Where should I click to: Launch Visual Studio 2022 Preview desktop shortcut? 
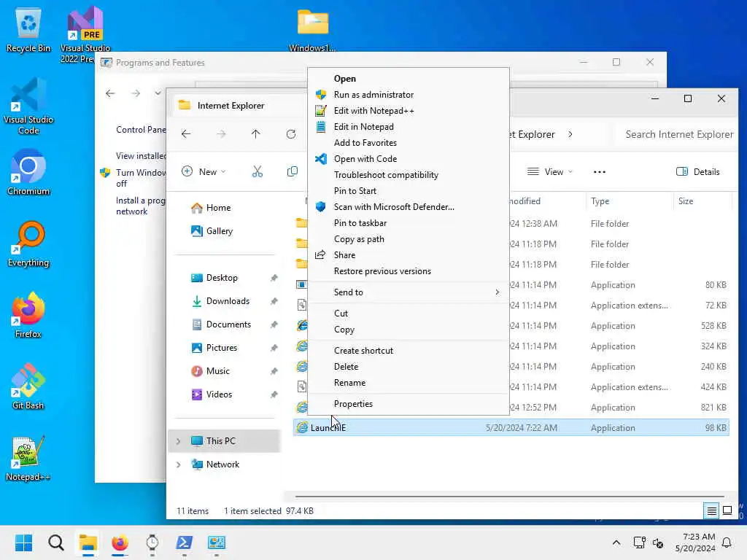click(x=85, y=34)
